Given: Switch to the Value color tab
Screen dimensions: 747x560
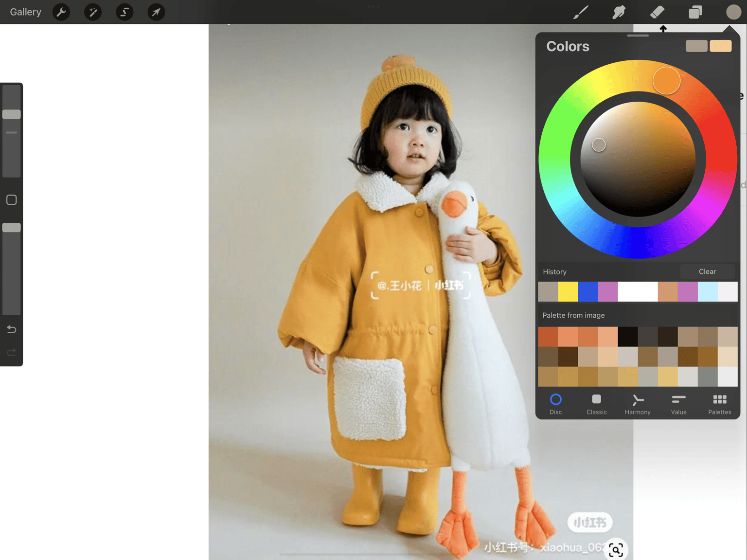Looking at the screenshot, I should (678, 404).
